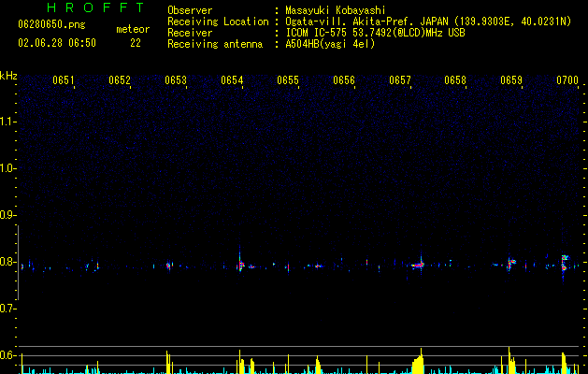This screenshot has height=374, width=588.
Task: Click the 0655 time marker
Action: pos(288,80)
